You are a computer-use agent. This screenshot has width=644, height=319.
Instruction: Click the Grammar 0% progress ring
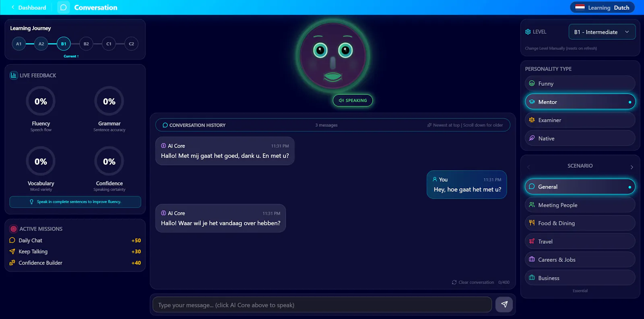109,101
